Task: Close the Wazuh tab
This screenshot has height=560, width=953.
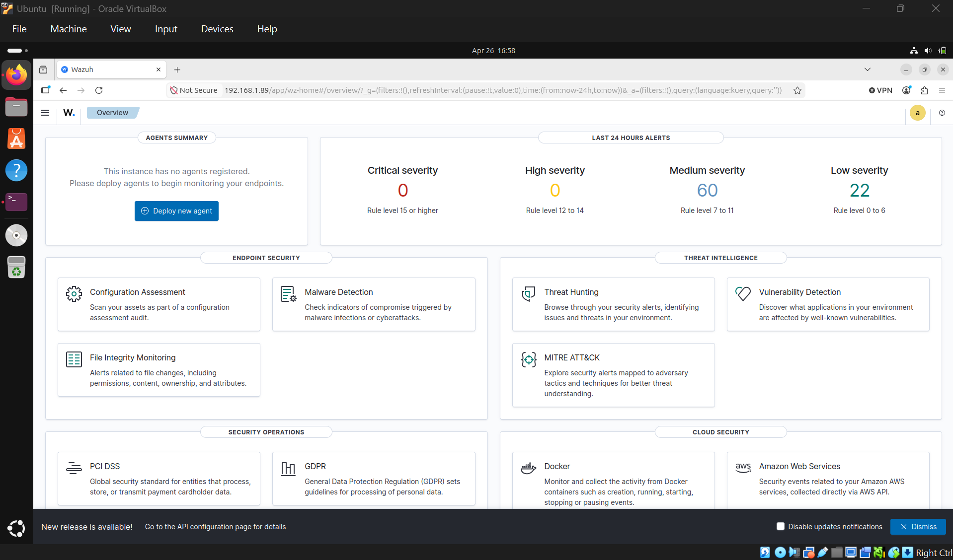Action: click(x=159, y=70)
